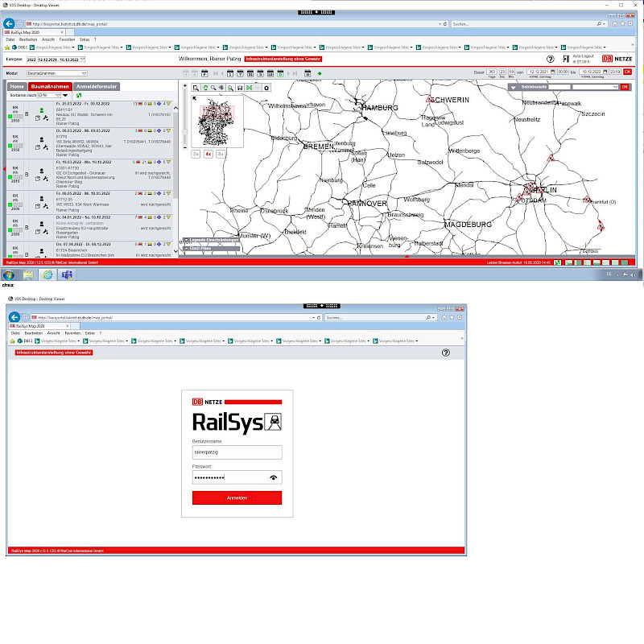Open the Datei menu in the upper browser window

point(10,39)
